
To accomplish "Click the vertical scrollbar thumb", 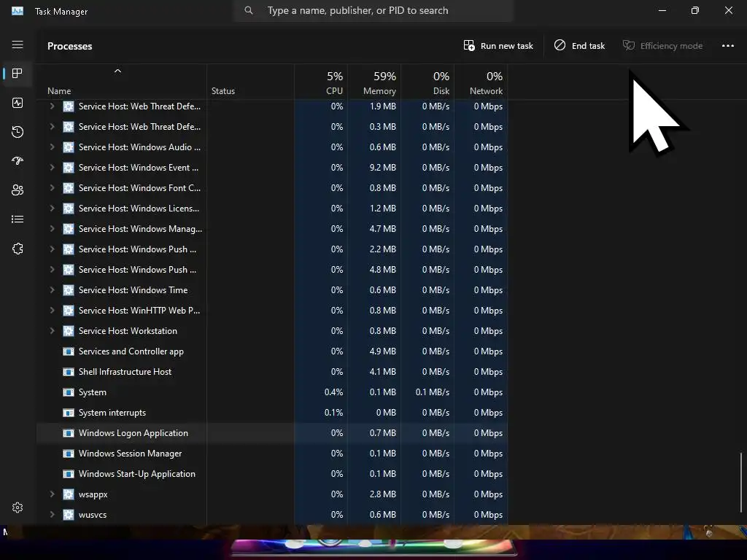I will (741, 483).
